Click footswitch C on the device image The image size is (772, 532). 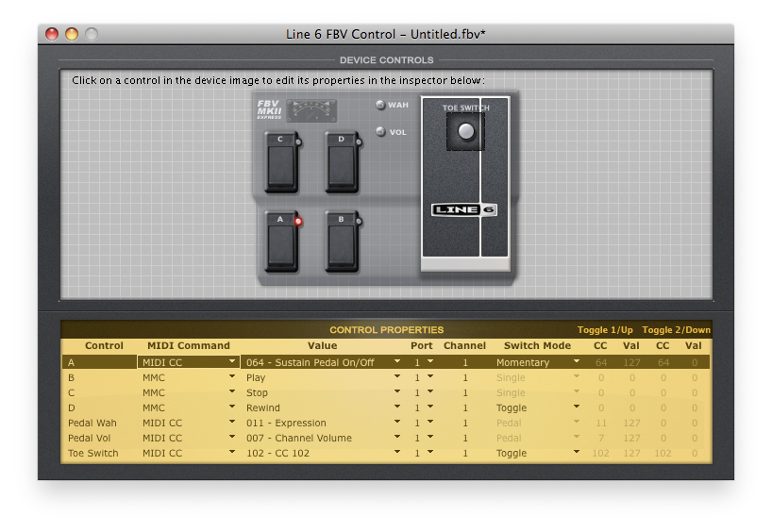[280, 161]
